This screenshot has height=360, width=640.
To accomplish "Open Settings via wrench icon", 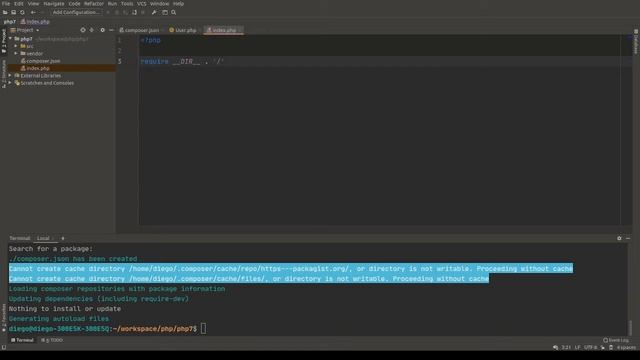I will 154,13.
